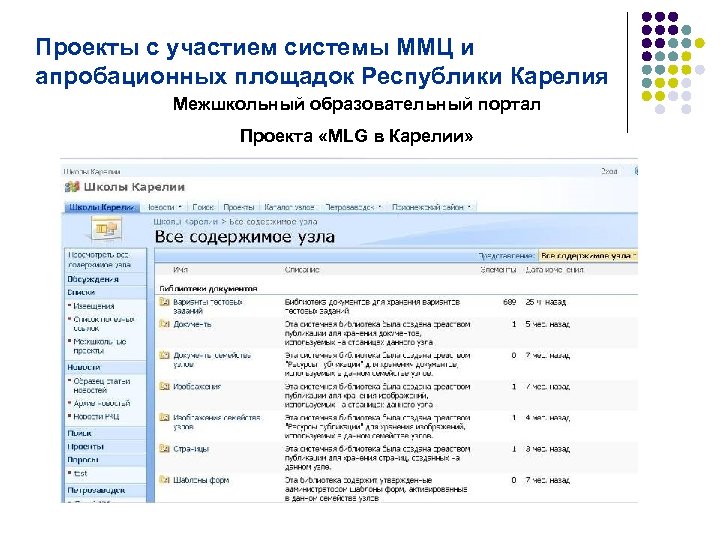The height and width of the screenshot is (540, 720).
Task: Click the Школы Карелии site logo icon
Action: click(x=72, y=187)
